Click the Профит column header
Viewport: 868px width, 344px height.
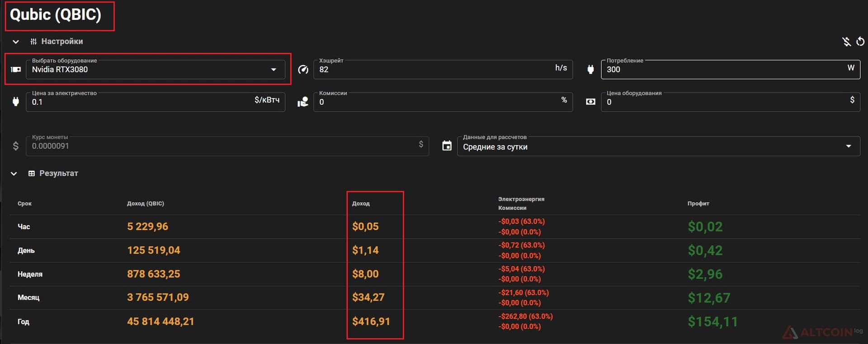(698, 204)
